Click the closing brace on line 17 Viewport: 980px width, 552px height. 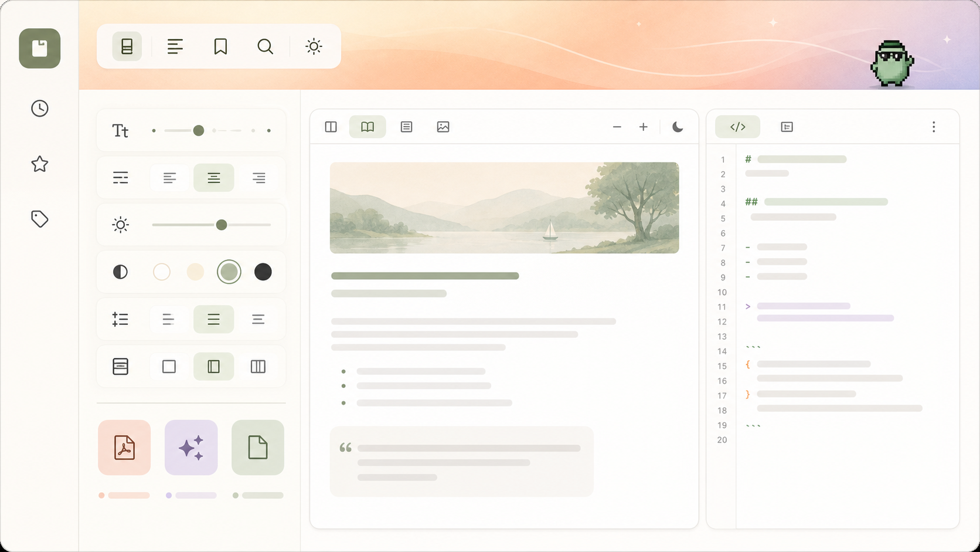point(748,394)
